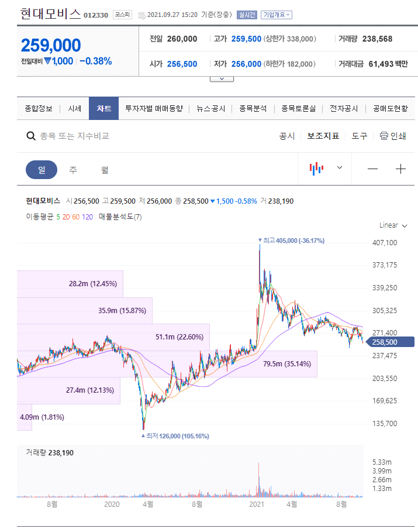Click the 전일 260,000 value
Viewport: 418px width, 532px height.
coord(182,39)
